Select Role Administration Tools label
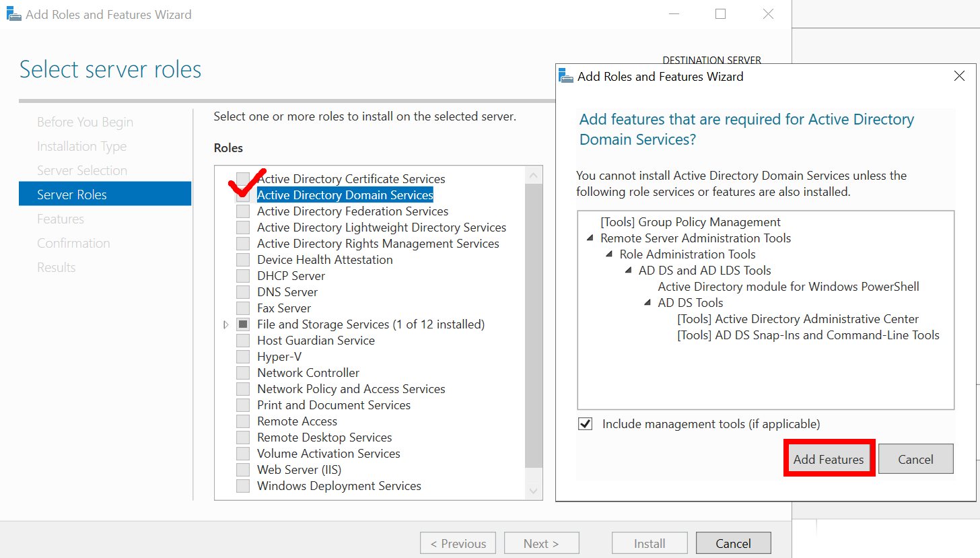This screenshot has width=980, height=558. coord(688,254)
